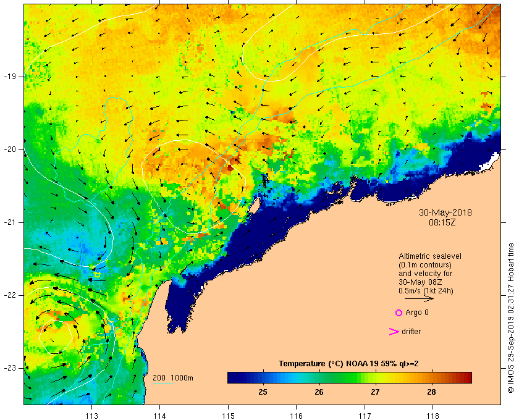The height and width of the screenshot is (420, 519).
Task: Click the 'Altimetric sealevel' legend text
Action: tap(430, 256)
